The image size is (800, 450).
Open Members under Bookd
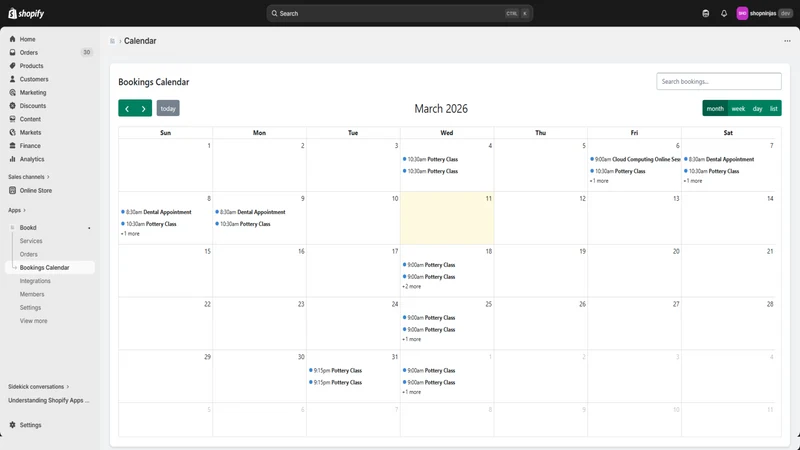[32, 294]
